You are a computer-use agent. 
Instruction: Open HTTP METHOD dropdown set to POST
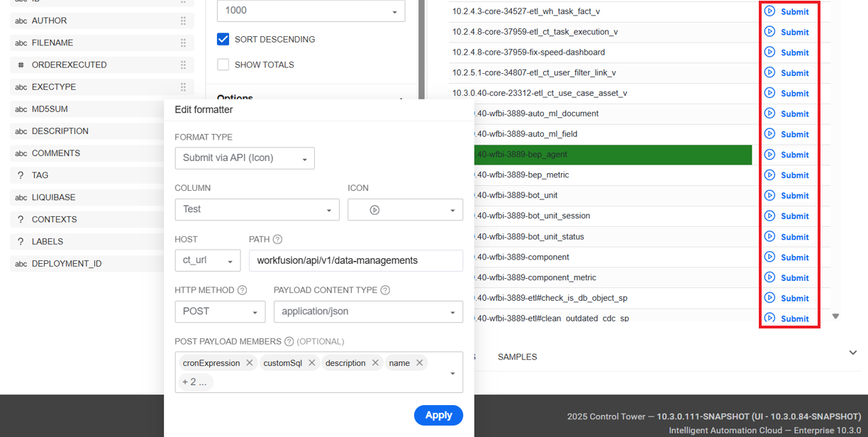220,311
